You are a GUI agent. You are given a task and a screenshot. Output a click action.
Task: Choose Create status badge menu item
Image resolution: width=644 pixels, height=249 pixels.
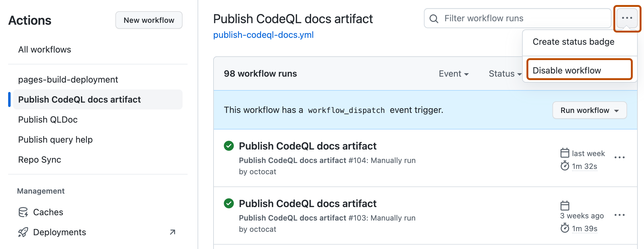[573, 42]
